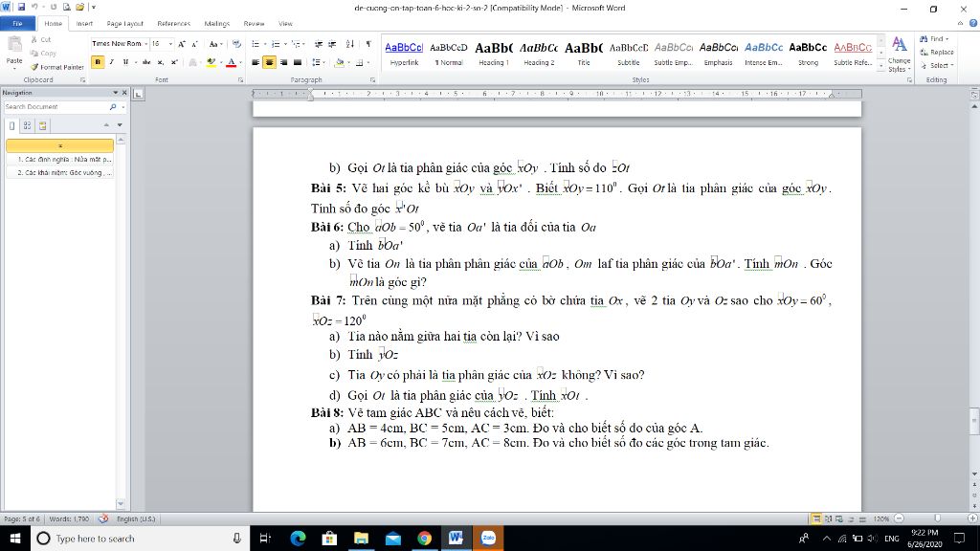The image size is (980, 551).
Task: Click the zoom out minus button
Action: [899, 518]
